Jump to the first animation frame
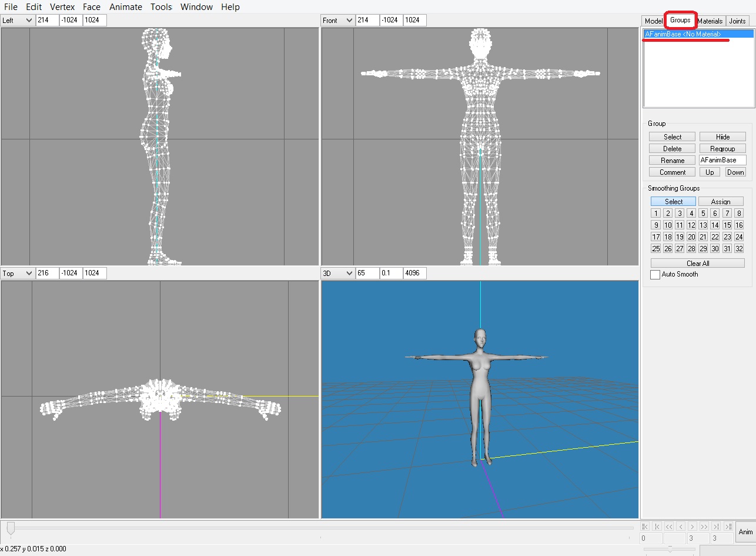Image resolution: width=756 pixels, height=556 pixels. click(x=645, y=527)
